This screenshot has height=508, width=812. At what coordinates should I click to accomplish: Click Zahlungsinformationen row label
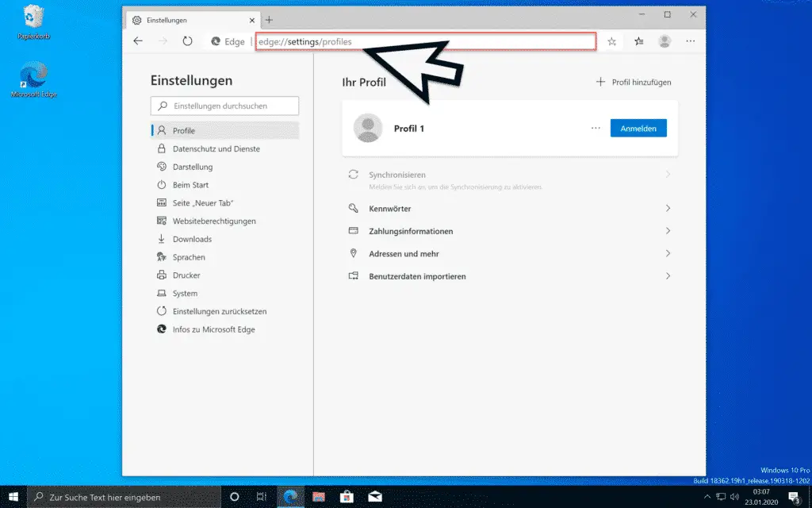click(411, 231)
